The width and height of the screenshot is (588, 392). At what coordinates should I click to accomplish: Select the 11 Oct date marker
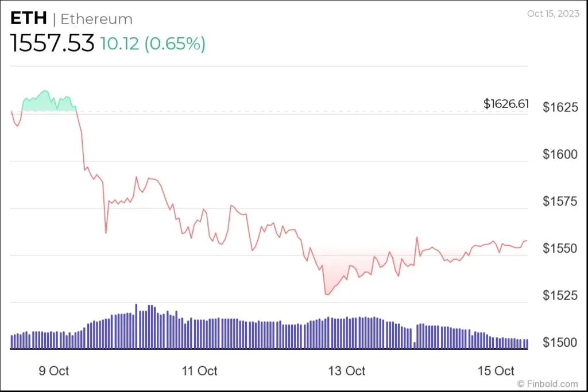point(199,371)
